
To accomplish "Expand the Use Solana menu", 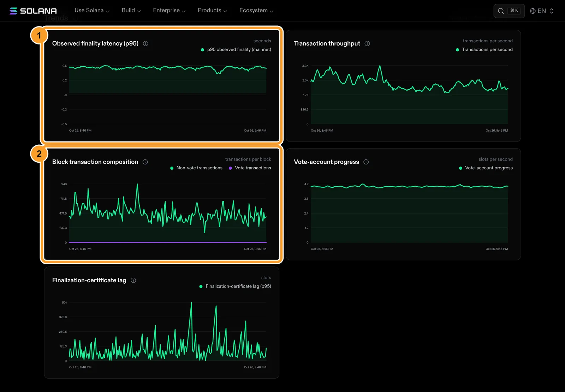I will pos(92,11).
